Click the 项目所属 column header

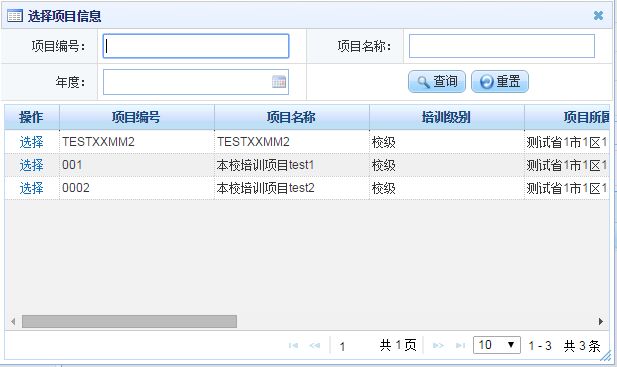point(567,117)
